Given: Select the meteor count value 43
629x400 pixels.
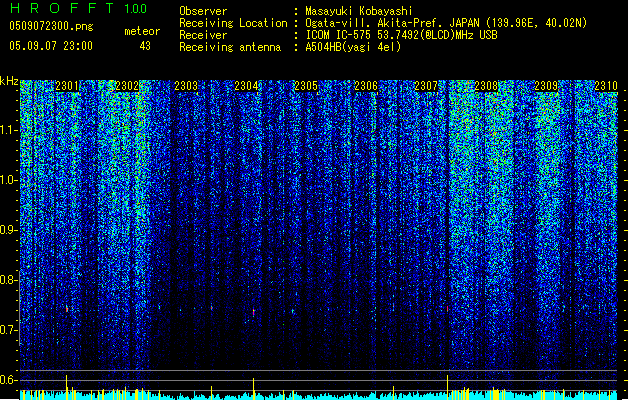Looking at the screenshot, I should coord(145,46).
